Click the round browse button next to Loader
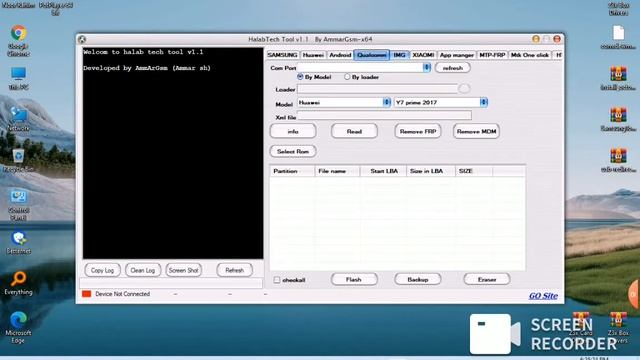The height and width of the screenshot is (360, 640). coord(464,88)
